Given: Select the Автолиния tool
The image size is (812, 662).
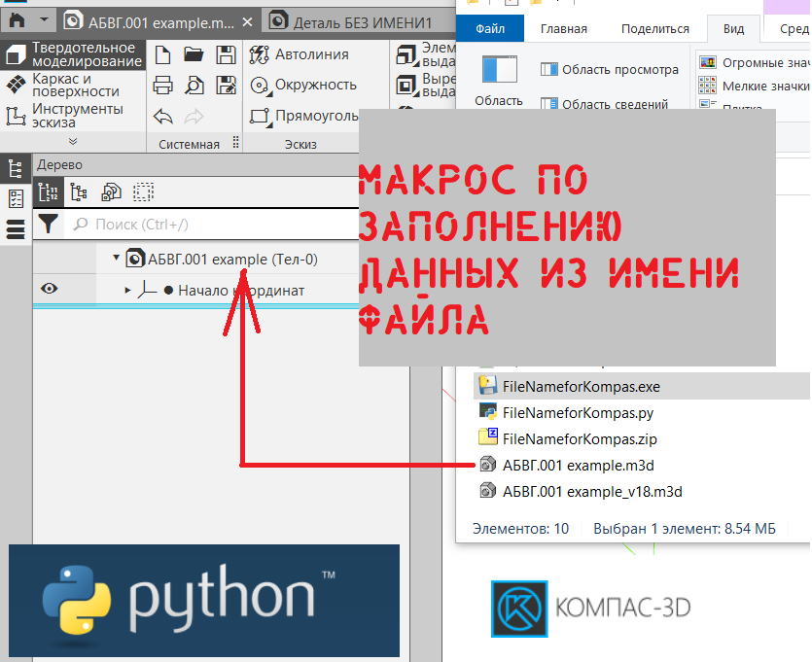Looking at the screenshot, I should [300, 54].
